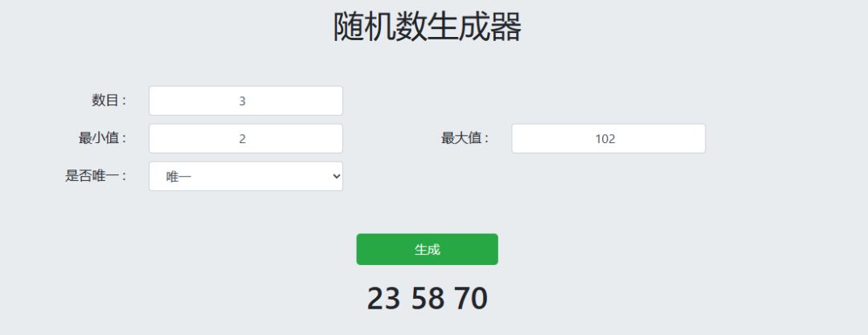Viewport: 868px width, 335px height.
Task: Click the 随机数生成器 page title
Action: (428, 27)
